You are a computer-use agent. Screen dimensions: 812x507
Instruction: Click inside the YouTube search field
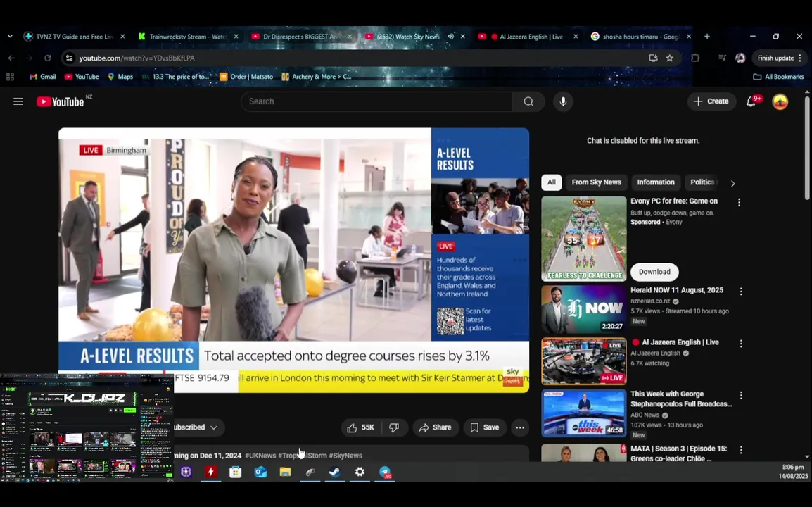[x=376, y=101]
